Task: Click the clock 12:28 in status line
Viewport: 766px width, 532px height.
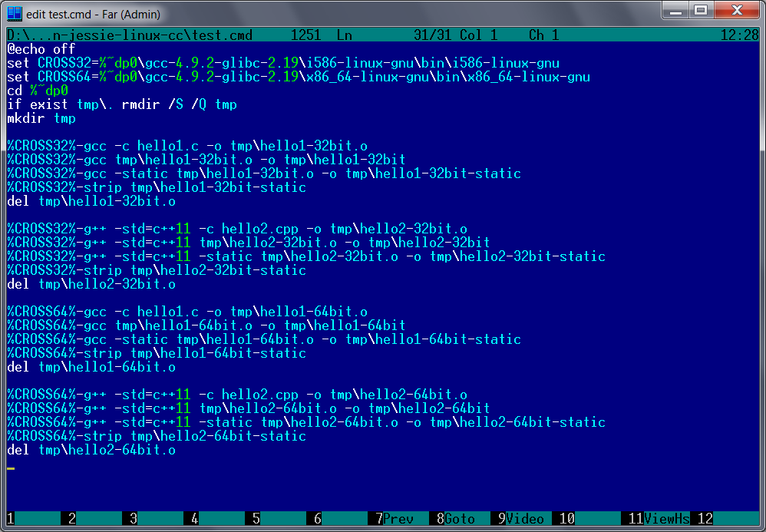Action: pyautogui.click(x=740, y=35)
